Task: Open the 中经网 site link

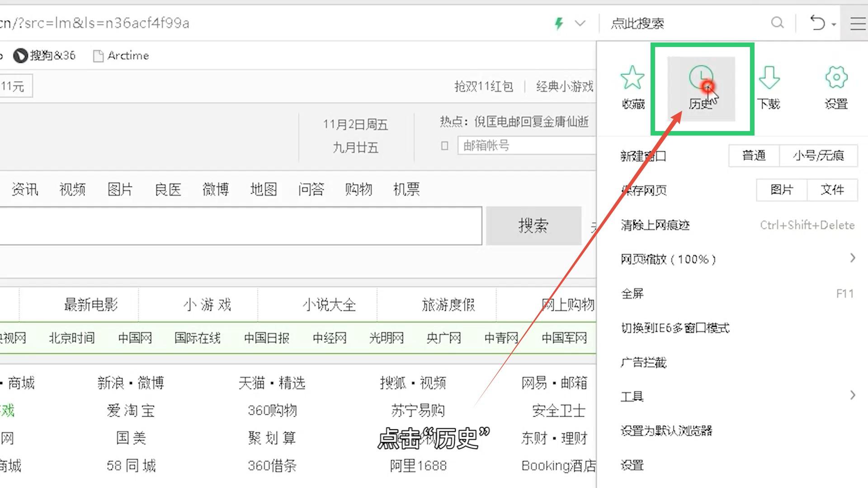Action: [330, 338]
